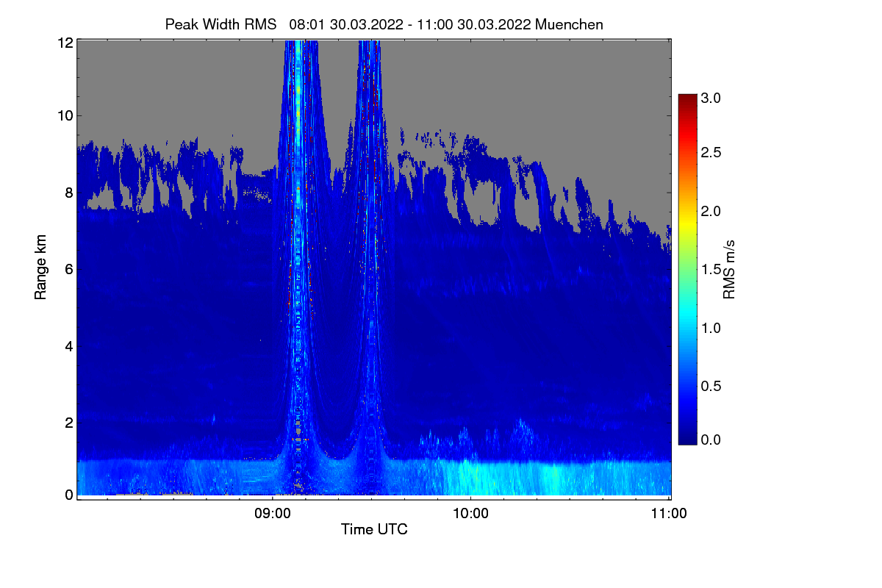Click the y-axis tick label '2'
The width and height of the screenshot is (882, 588).
pos(68,422)
